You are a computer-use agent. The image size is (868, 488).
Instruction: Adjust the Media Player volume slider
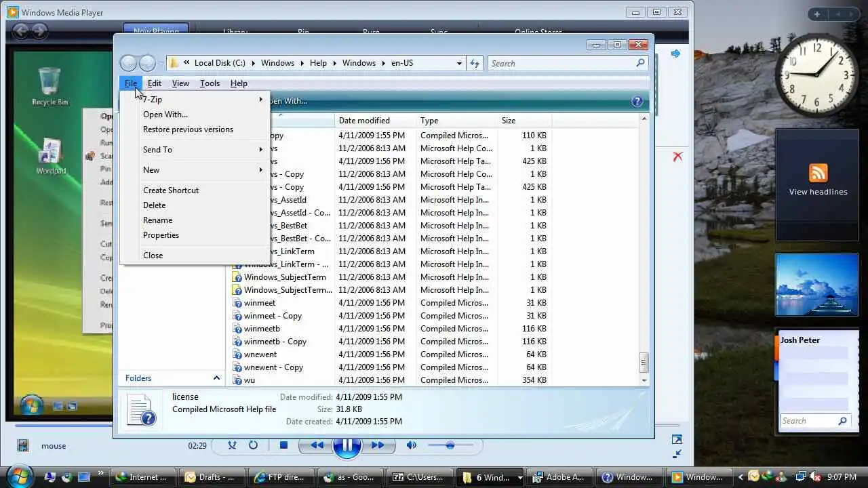point(450,445)
